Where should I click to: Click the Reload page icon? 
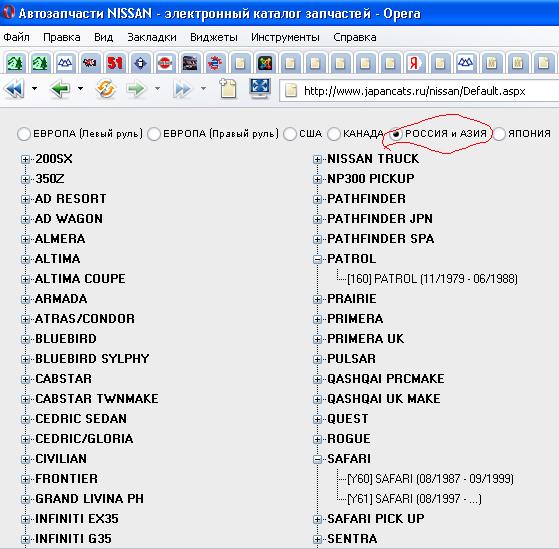(x=106, y=89)
